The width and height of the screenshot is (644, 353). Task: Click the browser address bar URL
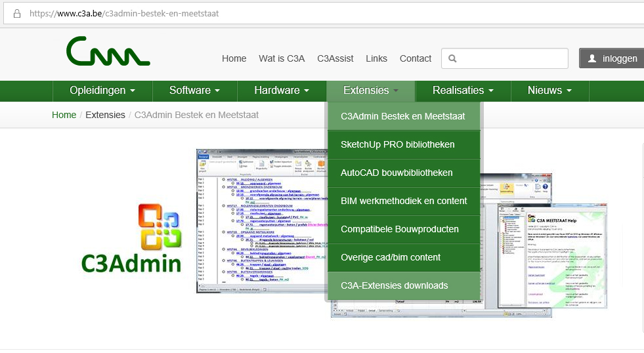click(x=124, y=14)
